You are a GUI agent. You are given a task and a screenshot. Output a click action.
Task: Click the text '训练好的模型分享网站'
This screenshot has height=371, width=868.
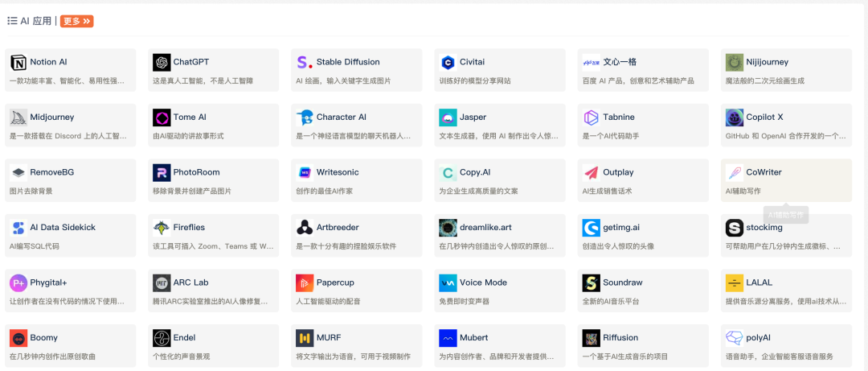click(475, 81)
